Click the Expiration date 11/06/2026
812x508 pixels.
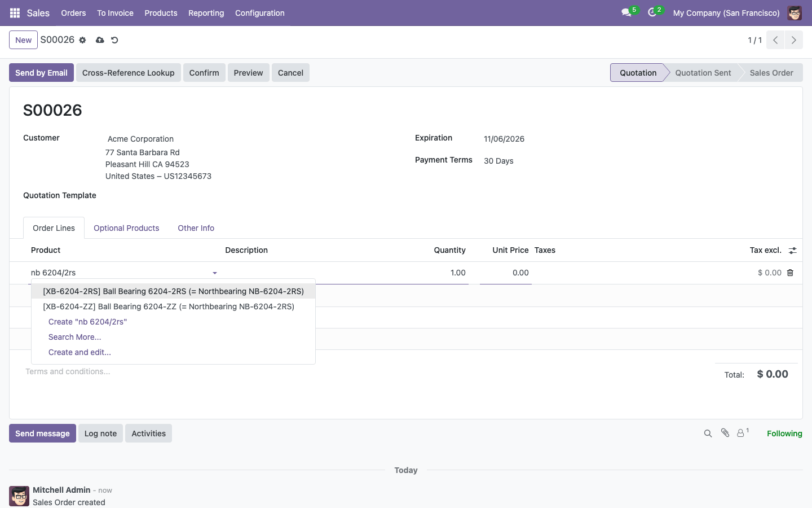(x=504, y=139)
